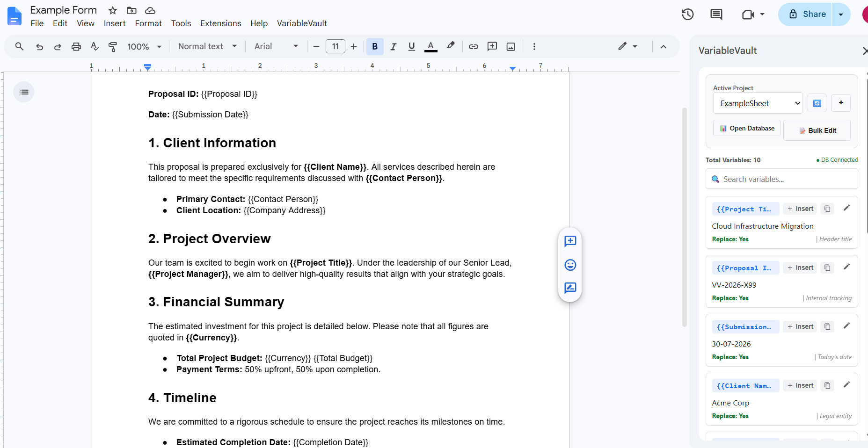
Task: Click Open Database button
Action: pos(747,128)
